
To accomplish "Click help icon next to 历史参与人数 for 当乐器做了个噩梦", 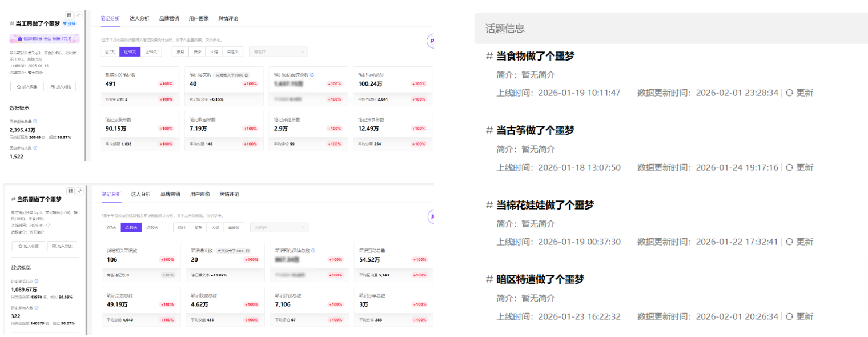I will (38, 308).
